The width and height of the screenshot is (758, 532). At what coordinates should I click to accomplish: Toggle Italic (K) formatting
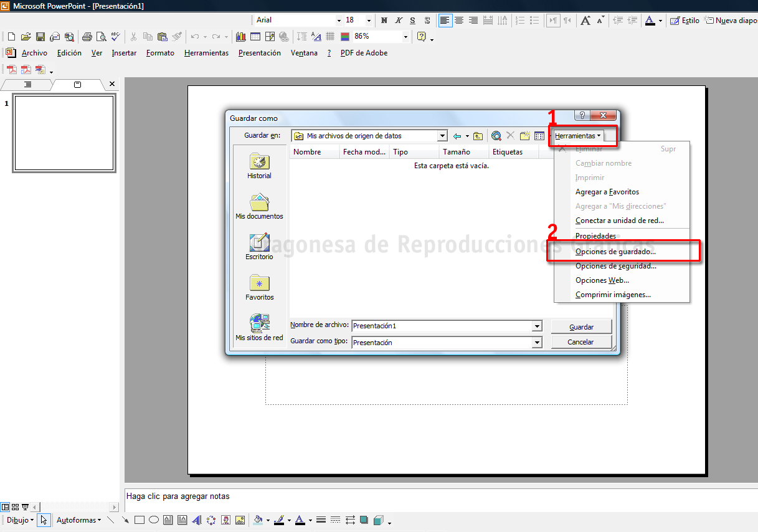(398, 21)
